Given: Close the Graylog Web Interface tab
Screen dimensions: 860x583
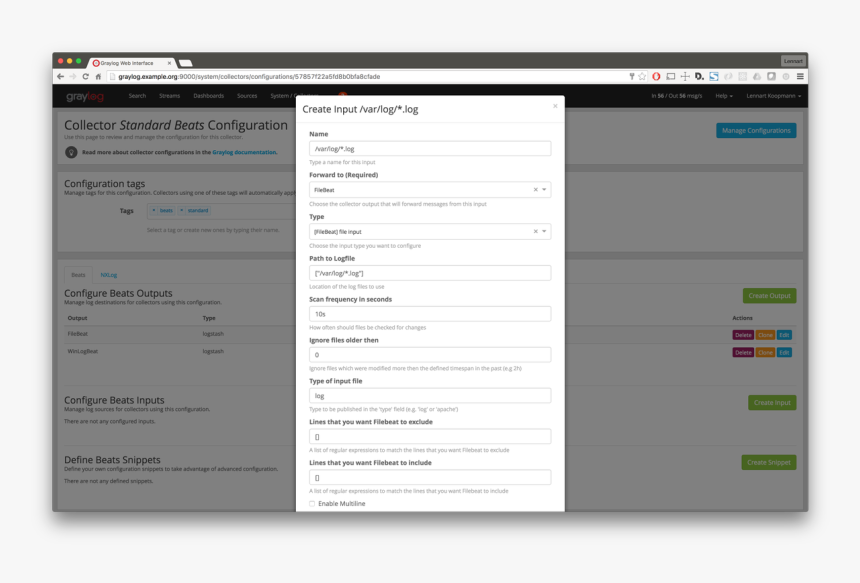Looking at the screenshot, I should pyautogui.click(x=169, y=63).
